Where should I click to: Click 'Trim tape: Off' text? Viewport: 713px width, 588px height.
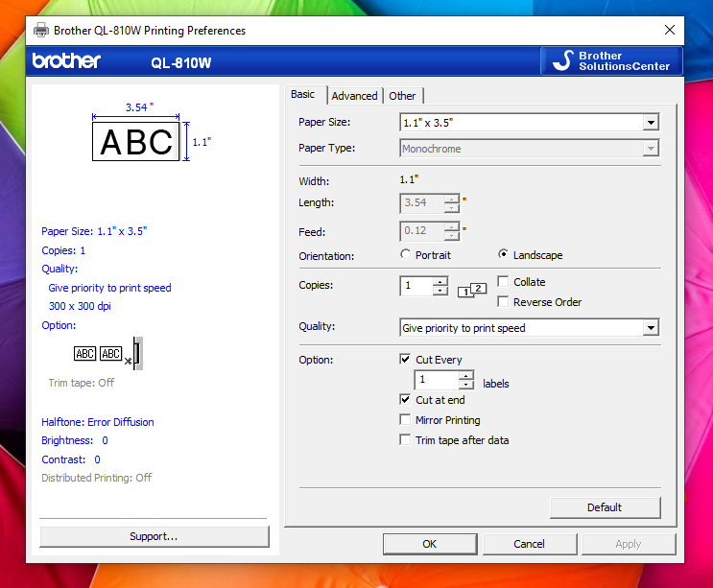click(82, 383)
